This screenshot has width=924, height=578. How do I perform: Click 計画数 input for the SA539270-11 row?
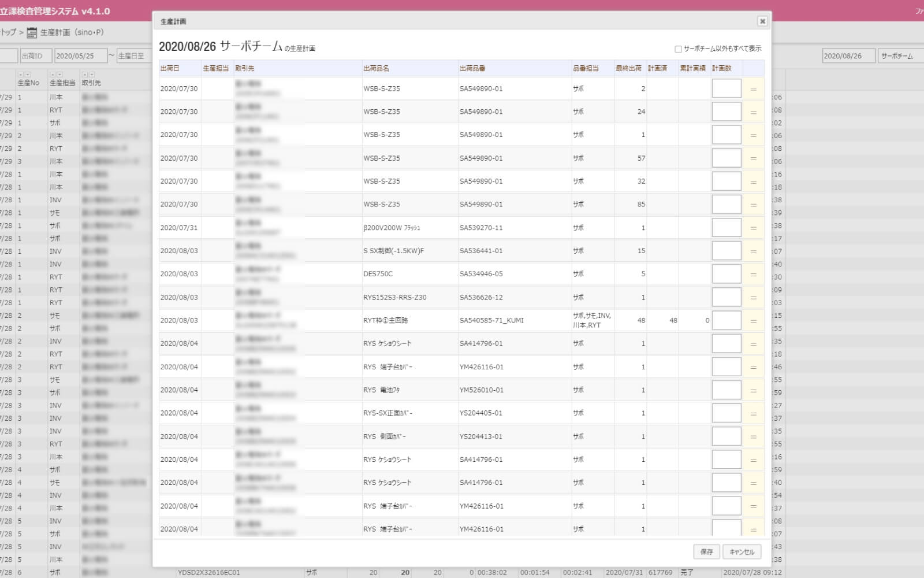(x=726, y=228)
